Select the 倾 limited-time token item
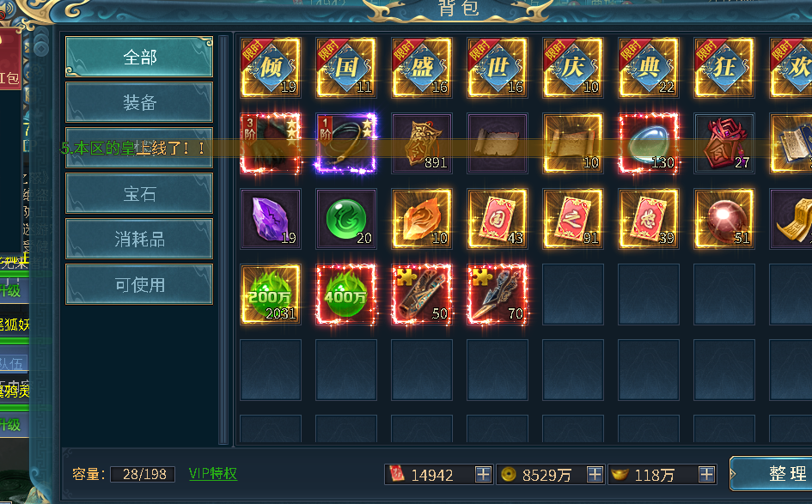Image resolution: width=812 pixels, height=504 pixels. click(271, 67)
